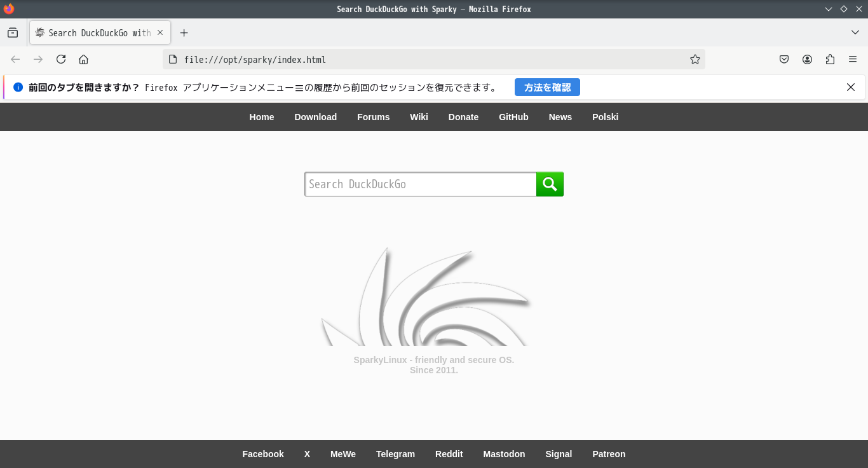Visit the Facebook footer link
868x468 pixels.
pyautogui.click(x=263, y=454)
